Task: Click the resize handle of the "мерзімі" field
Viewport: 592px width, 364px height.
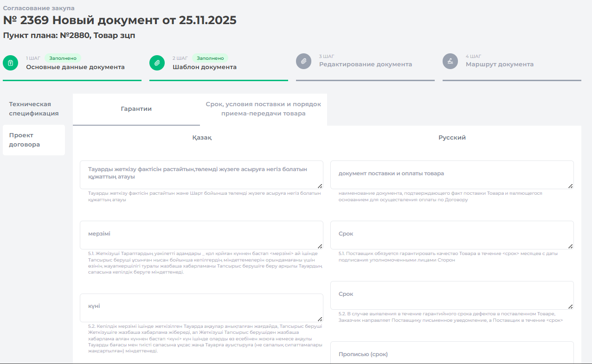Action: pyautogui.click(x=320, y=246)
